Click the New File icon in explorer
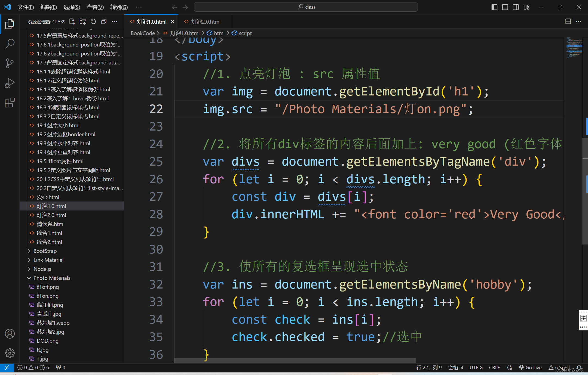The image size is (588, 375). pyautogui.click(x=72, y=21)
